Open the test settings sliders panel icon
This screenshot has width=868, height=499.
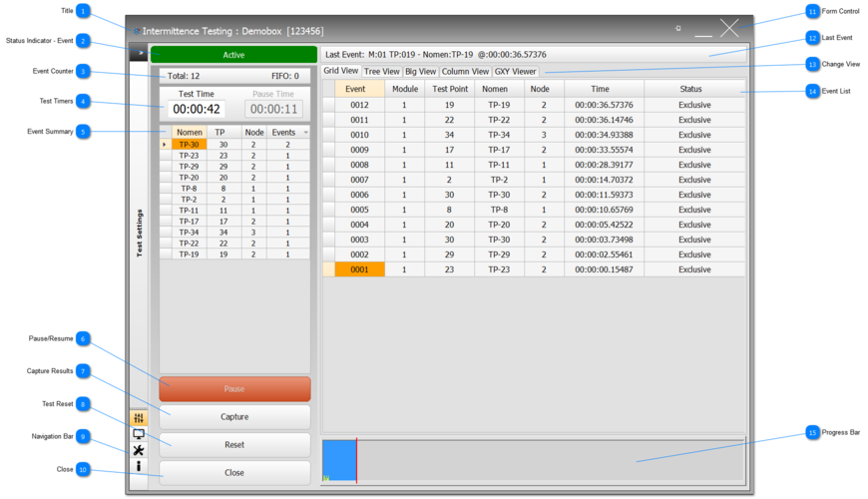(138, 418)
